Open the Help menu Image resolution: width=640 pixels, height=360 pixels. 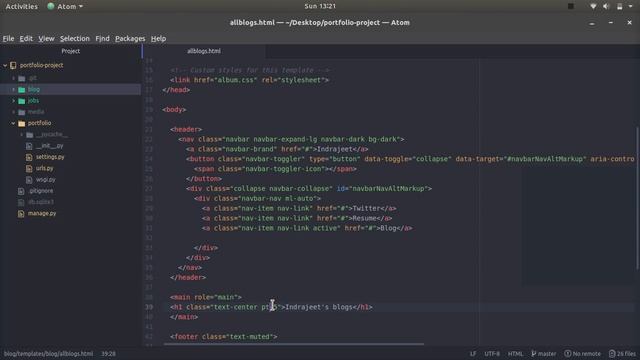pos(158,38)
